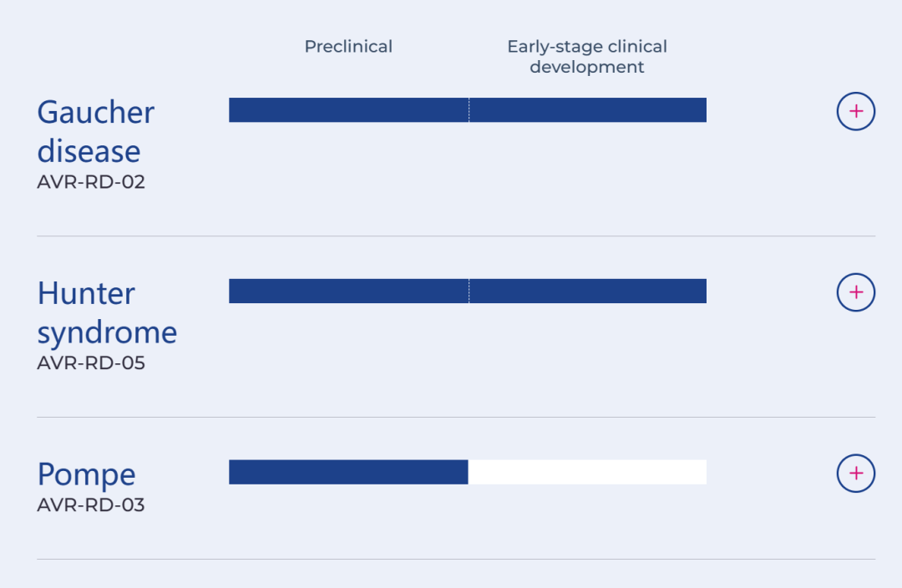Expand the Gaucher disease plus icon
This screenshot has height=588, width=902.
click(x=856, y=111)
